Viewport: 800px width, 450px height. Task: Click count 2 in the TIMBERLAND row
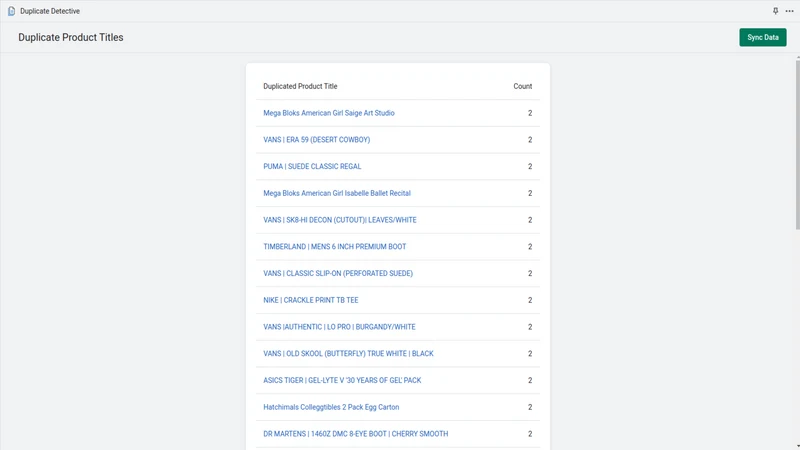(x=530, y=246)
